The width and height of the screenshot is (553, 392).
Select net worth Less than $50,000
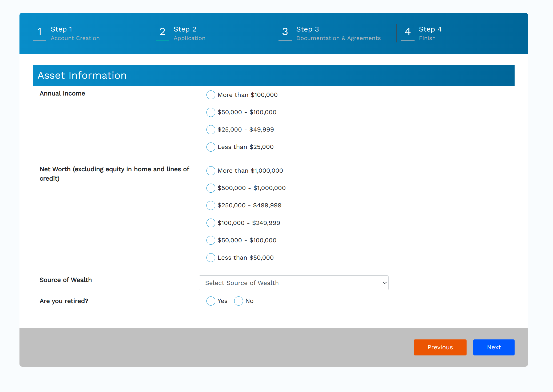coord(211,258)
